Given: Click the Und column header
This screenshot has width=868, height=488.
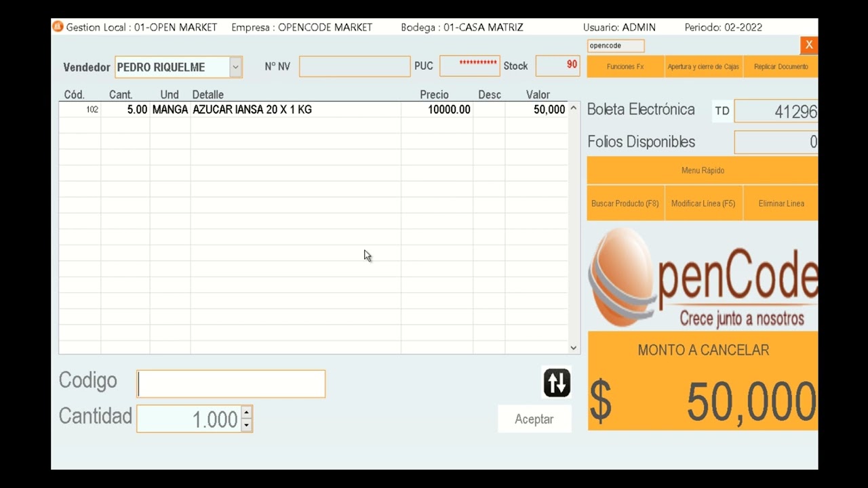Looking at the screenshot, I should point(170,95).
